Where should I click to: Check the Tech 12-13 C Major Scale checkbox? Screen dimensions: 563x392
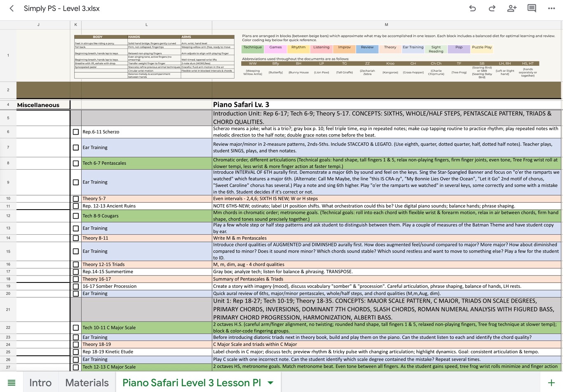pos(76,367)
